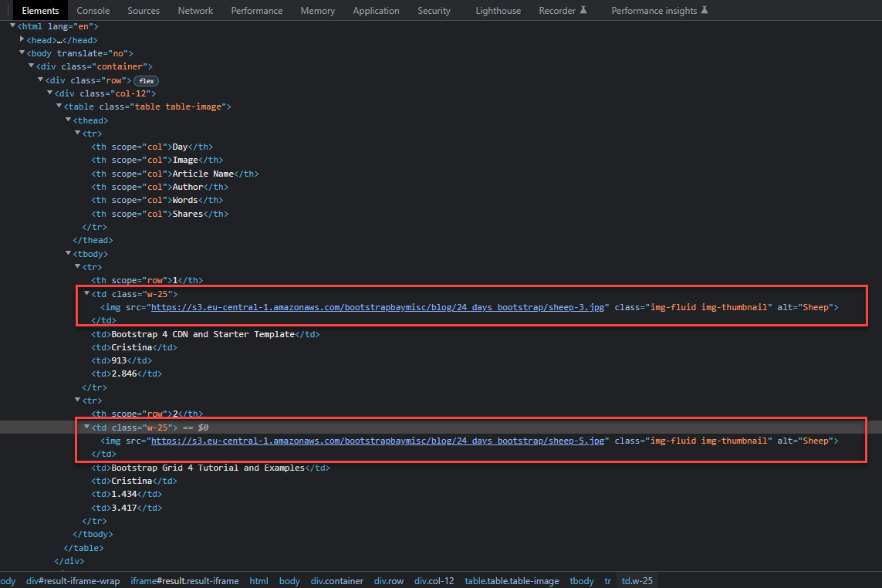882x588 pixels.
Task: Expand the head element node
Action: point(22,39)
